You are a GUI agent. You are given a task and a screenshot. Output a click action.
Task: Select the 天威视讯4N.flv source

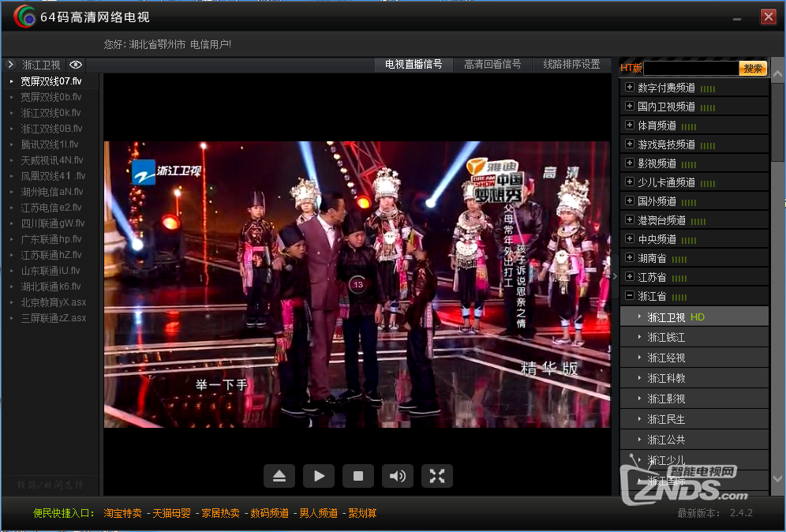51,160
